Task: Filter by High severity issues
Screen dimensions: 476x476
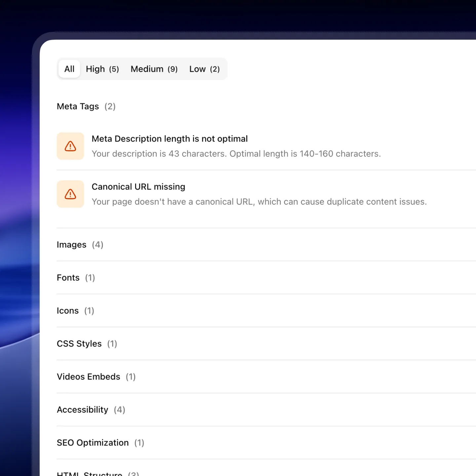Action: [102, 69]
